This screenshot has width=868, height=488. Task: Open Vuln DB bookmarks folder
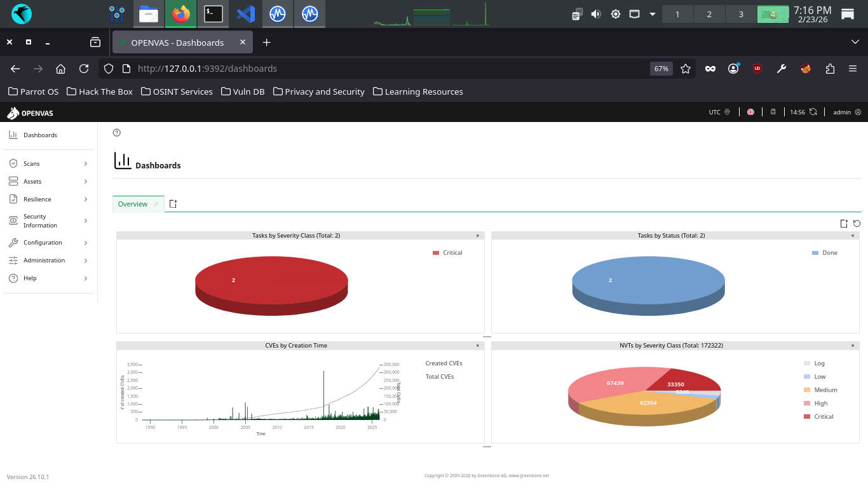(x=243, y=91)
